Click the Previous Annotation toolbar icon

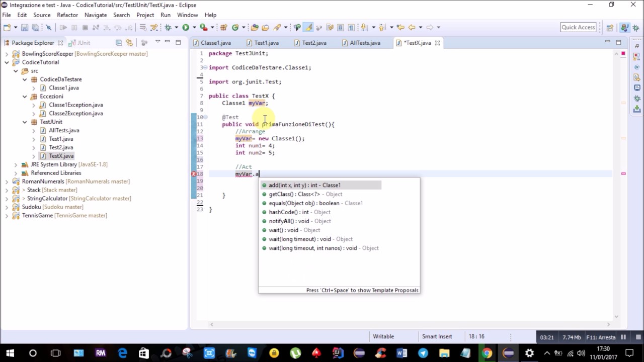381,28
